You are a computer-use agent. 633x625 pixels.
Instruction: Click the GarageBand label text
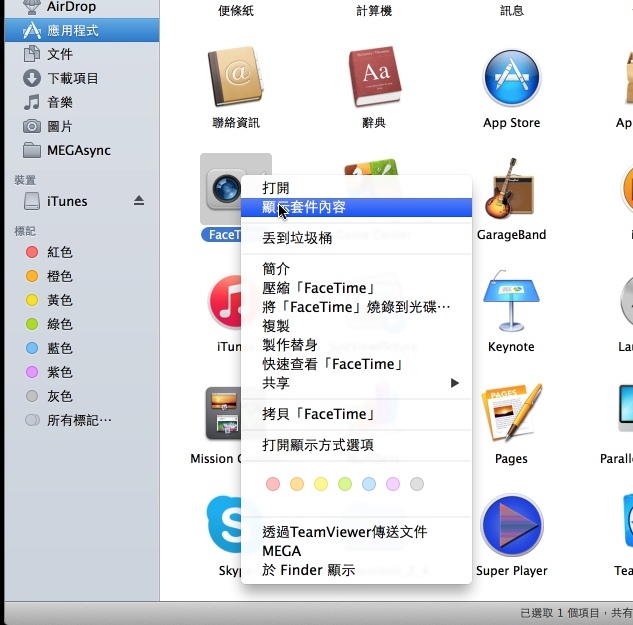[511, 235]
